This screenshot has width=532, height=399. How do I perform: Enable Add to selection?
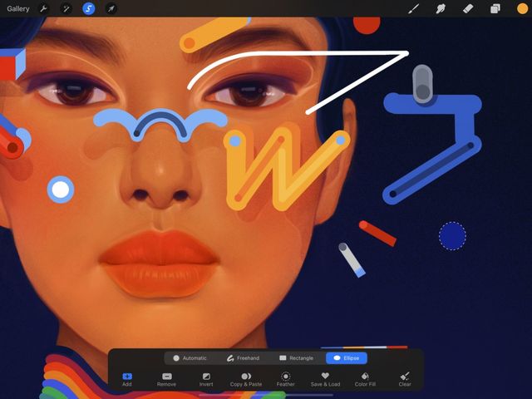[x=127, y=379]
